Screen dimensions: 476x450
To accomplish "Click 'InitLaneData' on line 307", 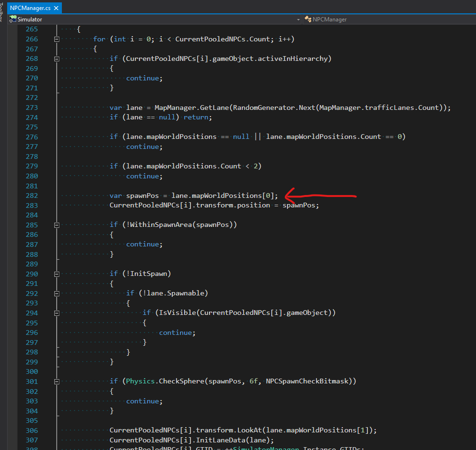I will 221,440.
